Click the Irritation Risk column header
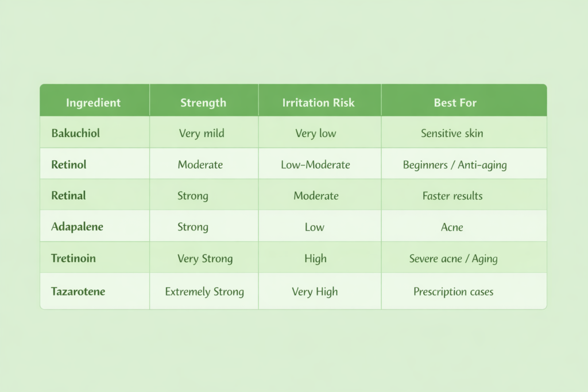This screenshot has height=392, width=588. tap(318, 103)
